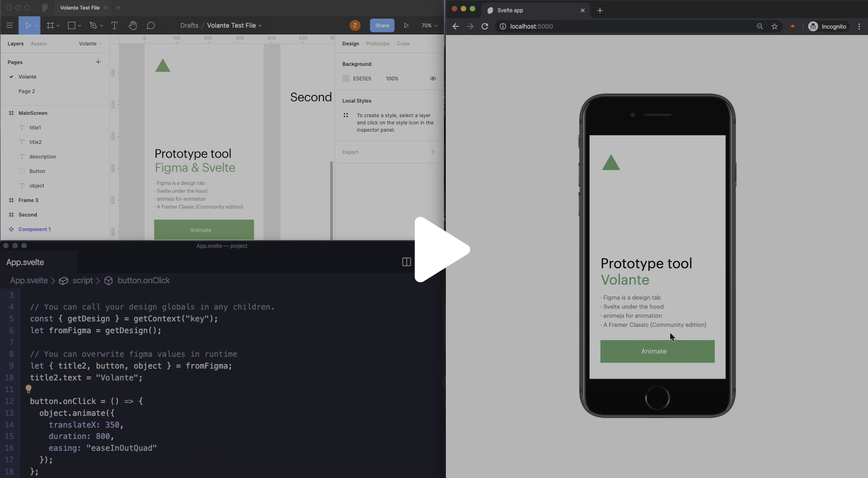Click Drafts in the Figma breadcrumb
Screen dimensions: 868x478
189,25
